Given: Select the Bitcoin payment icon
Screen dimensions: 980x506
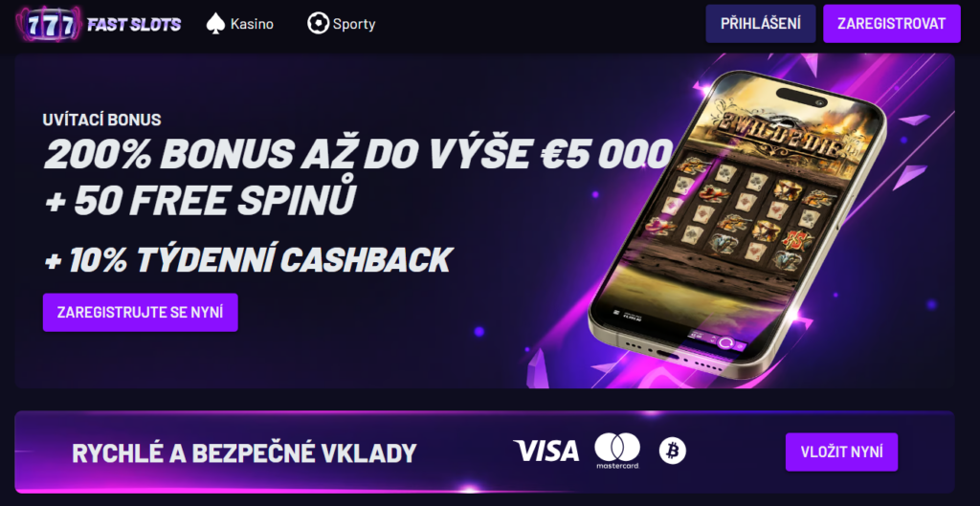Looking at the screenshot, I should click(x=673, y=451).
